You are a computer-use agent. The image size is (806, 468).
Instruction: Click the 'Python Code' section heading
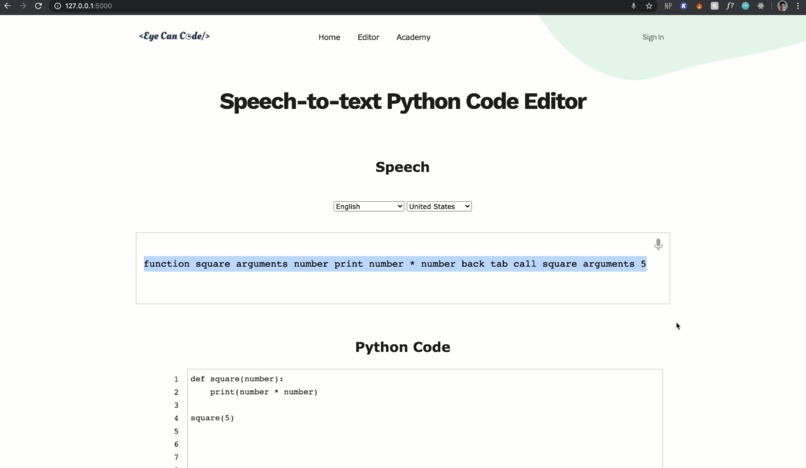point(402,347)
